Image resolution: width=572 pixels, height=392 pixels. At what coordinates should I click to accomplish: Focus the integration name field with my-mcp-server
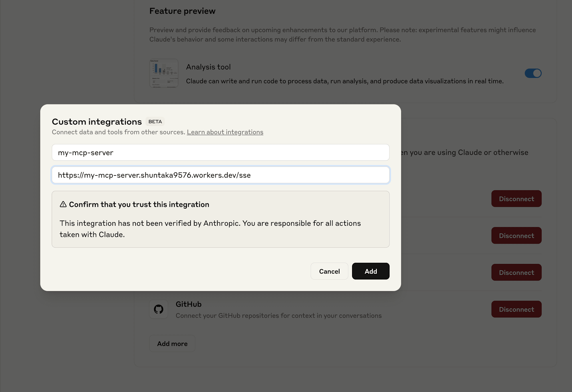click(221, 153)
